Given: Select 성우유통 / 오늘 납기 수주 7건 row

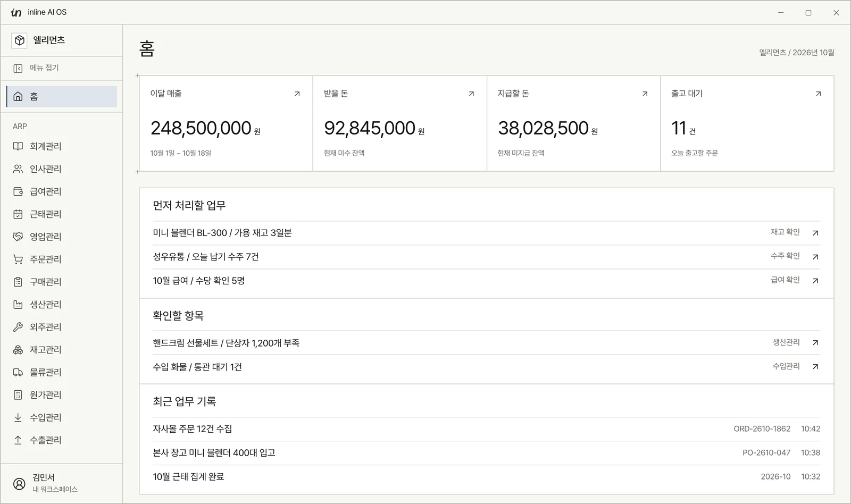Looking at the screenshot, I should (x=486, y=257).
